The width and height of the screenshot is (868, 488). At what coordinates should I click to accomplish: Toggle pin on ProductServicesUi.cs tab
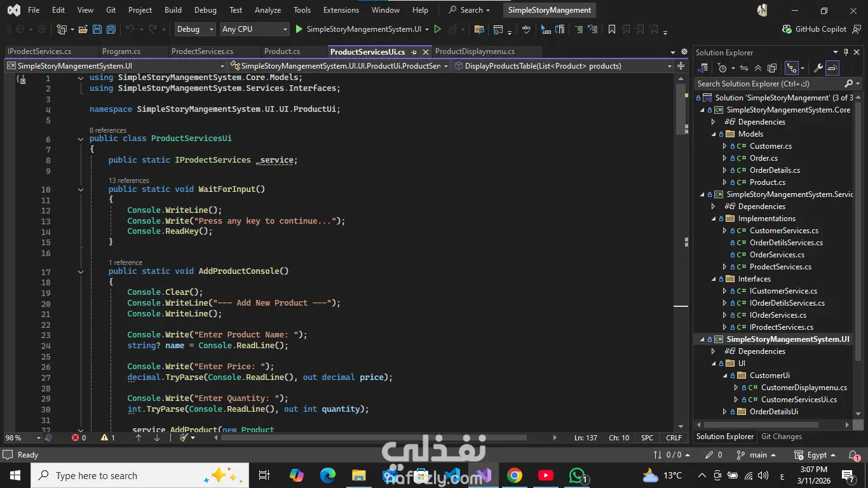(414, 52)
